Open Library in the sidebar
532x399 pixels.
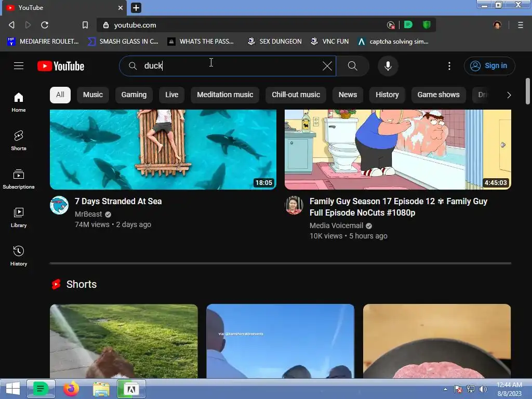click(x=19, y=218)
